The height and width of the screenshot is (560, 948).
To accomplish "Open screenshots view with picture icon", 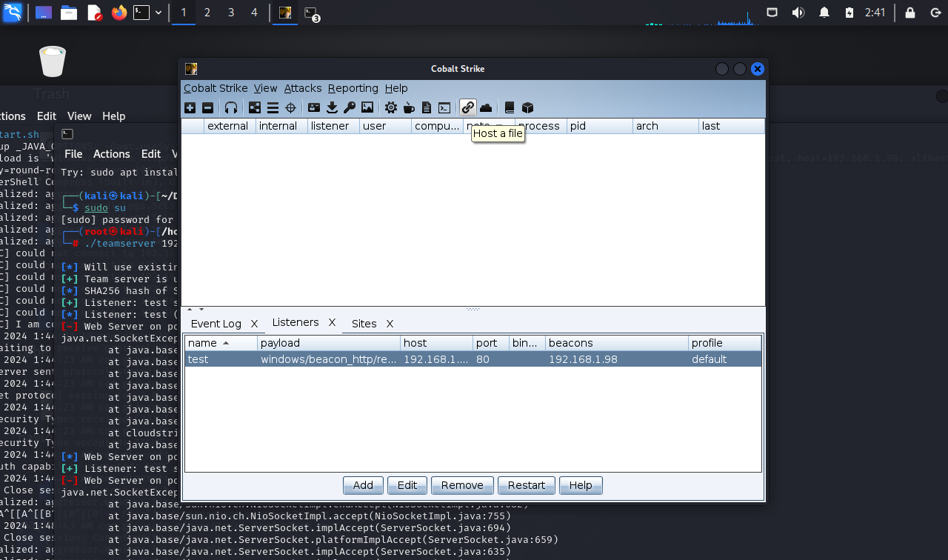I will click(367, 108).
